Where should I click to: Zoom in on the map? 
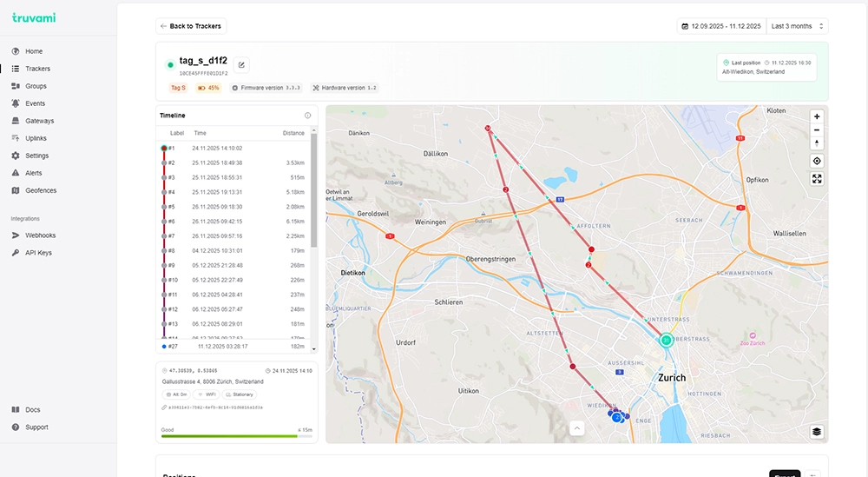[817, 116]
